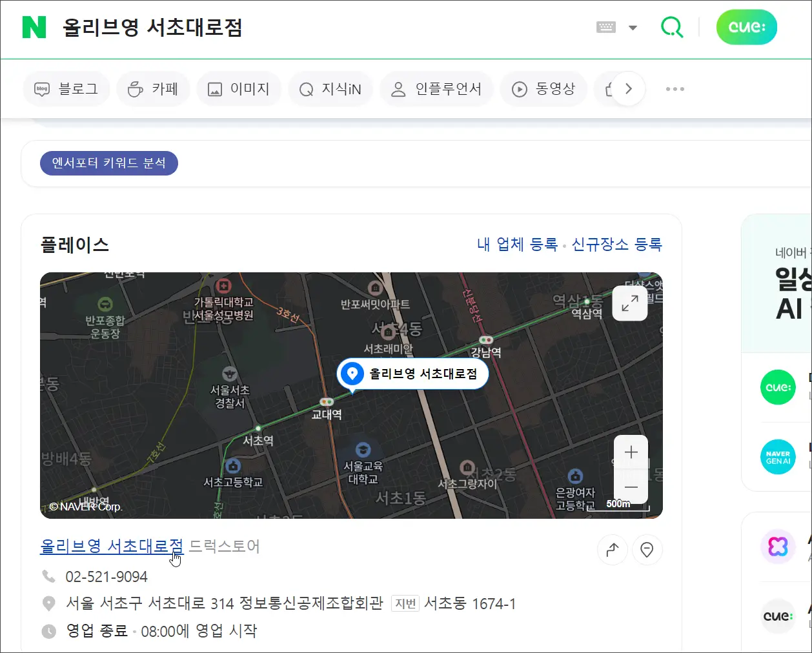The image size is (812, 653).
Task: Show more tabs with right chevron
Action: click(x=628, y=89)
